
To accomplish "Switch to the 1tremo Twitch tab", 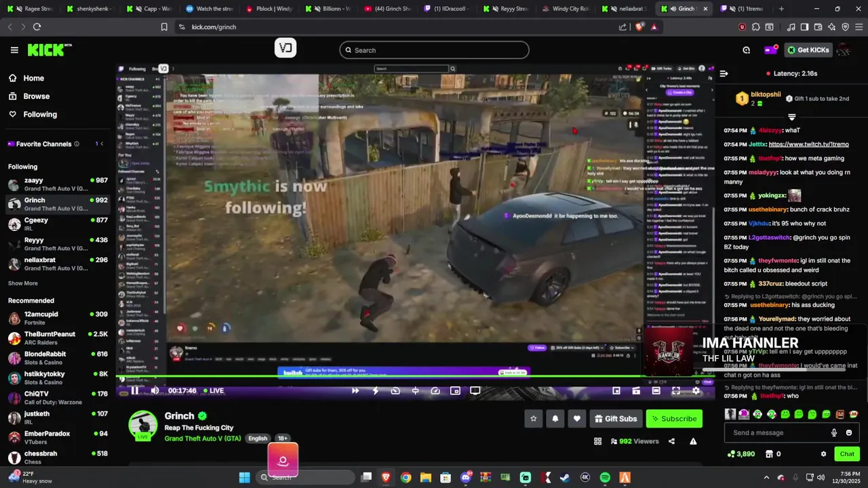I will tap(743, 9).
